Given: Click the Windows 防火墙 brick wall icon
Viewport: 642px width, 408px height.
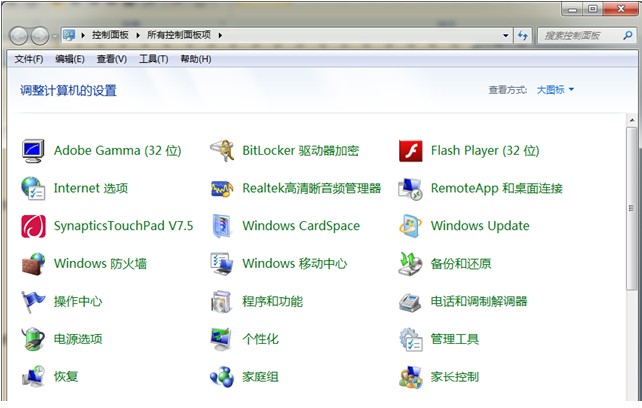Looking at the screenshot, I should 33,264.
